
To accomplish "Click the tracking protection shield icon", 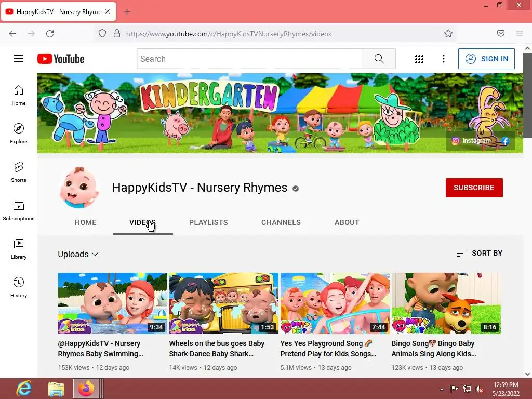I will (102, 33).
